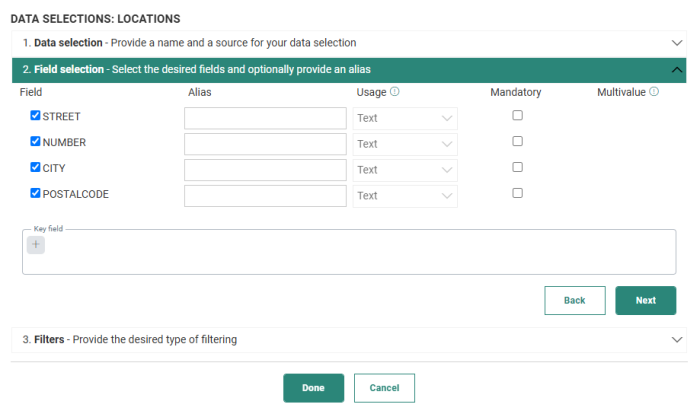The width and height of the screenshot is (700, 417).
Task: Open Usage dropdown for POSTALCODE field
Action: click(405, 196)
